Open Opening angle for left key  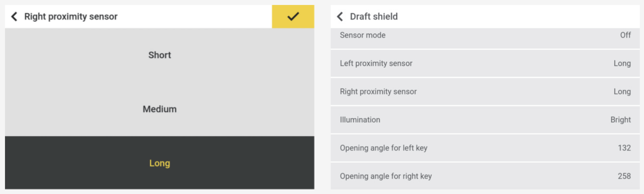pyautogui.click(x=485, y=148)
